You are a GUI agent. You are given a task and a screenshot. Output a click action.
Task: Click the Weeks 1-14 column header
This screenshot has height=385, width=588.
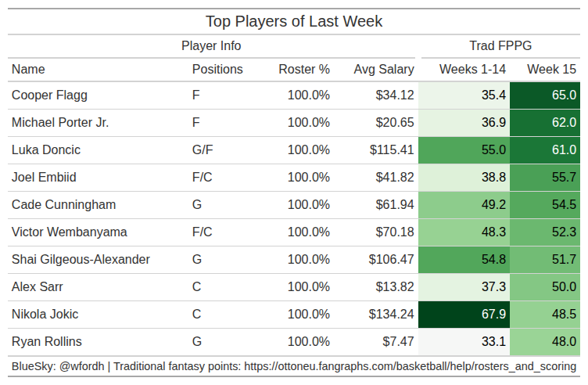[x=472, y=70]
